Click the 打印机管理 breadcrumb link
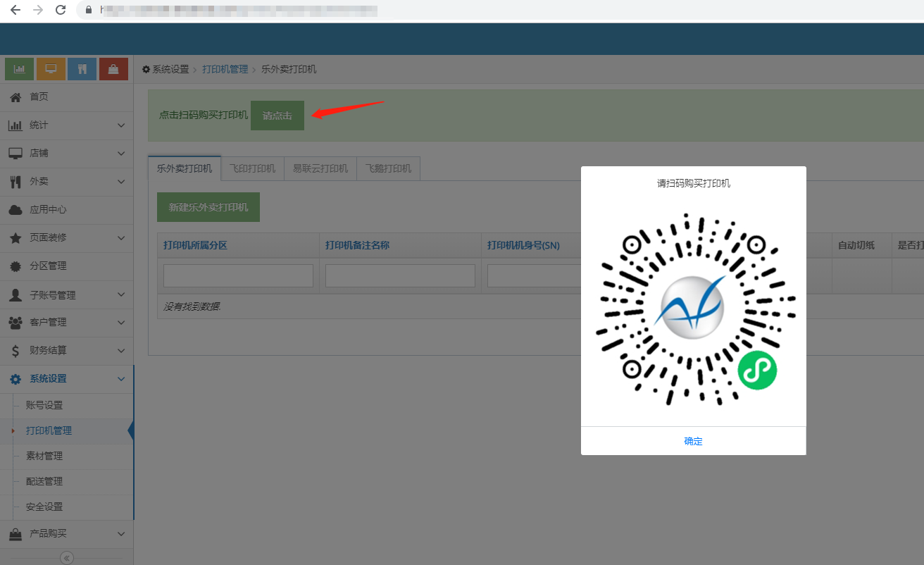924x565 pixels. [x=225, y=69]
